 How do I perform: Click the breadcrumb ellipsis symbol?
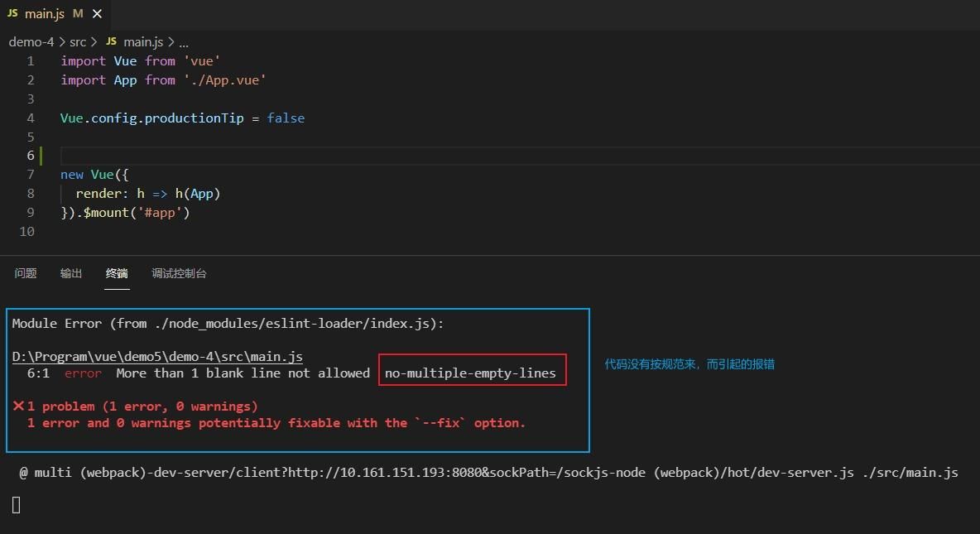[x=184, y=41]
